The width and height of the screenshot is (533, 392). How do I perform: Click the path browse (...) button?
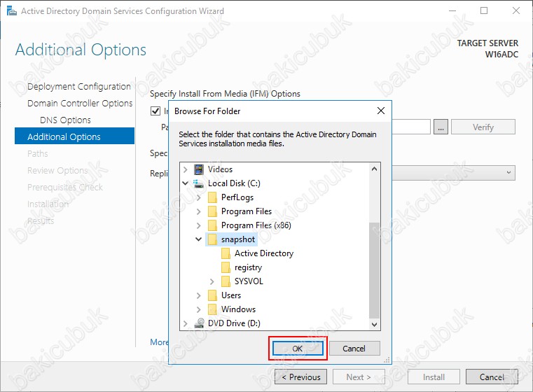click(x=441, y=127)
